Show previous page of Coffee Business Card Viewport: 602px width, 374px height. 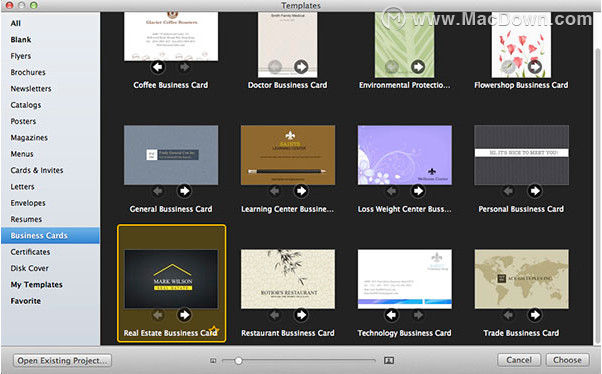[158, 67]
